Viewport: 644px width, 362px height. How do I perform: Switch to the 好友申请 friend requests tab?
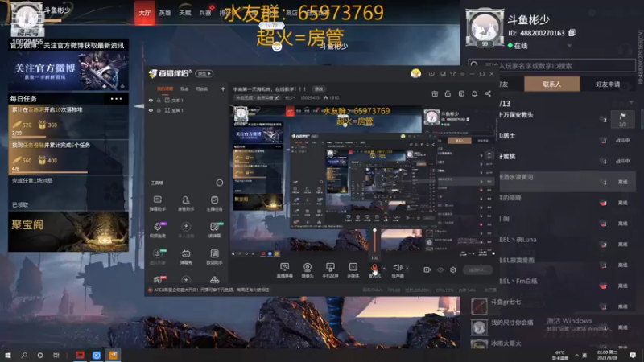(608, 84)
